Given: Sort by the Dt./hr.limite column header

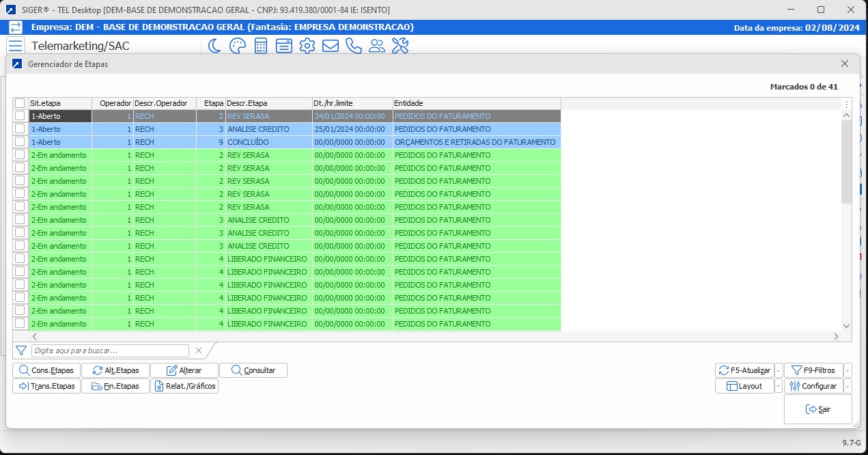Looking at the screenshot, I should tap(352, 103).
